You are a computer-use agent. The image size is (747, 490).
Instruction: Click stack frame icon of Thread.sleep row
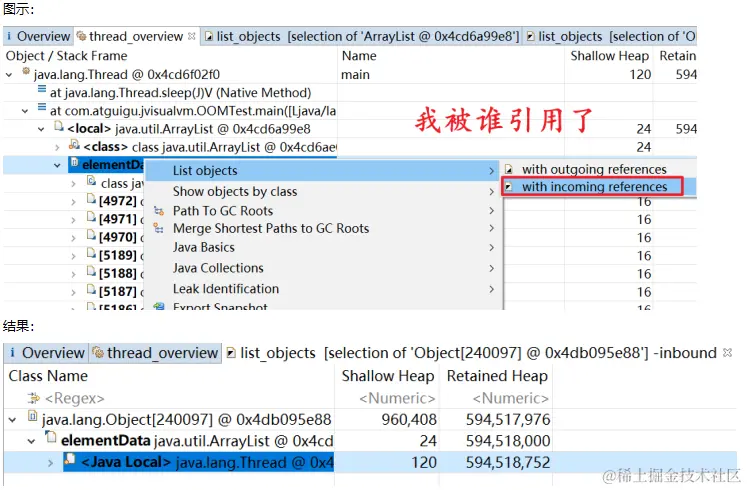click(42, 89)
